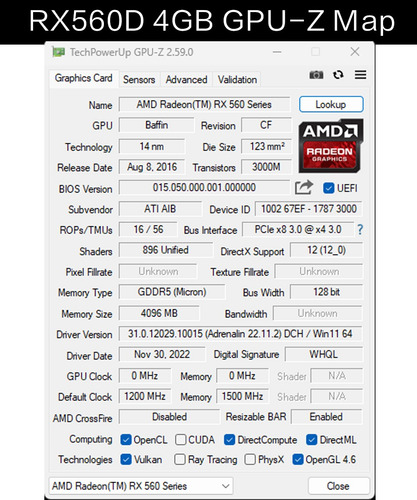Viewport: 417px width, 500px height.
Task: Click the Bus Width field 128 bit
Action: click(x=326, y=292)
